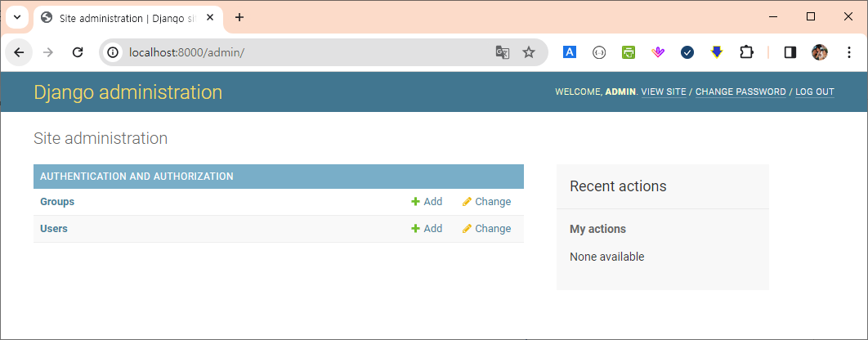Open the Change Password link
The height and width of the screenshot is (340, 868).
point(740,92)
